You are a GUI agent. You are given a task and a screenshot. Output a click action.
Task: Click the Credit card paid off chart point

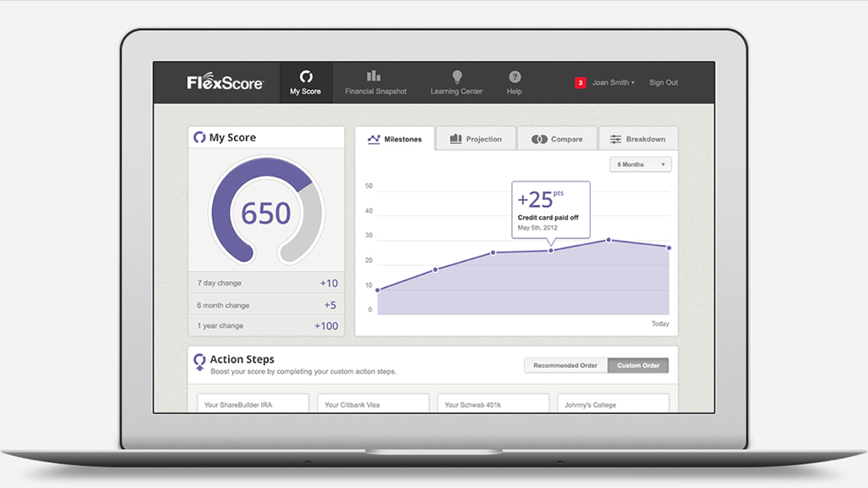(x=550, y=250)
